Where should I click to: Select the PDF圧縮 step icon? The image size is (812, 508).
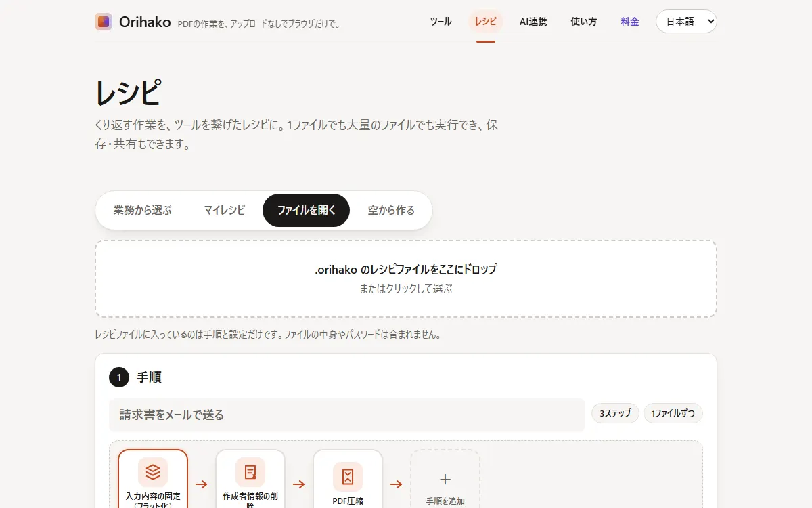point(348,476)
